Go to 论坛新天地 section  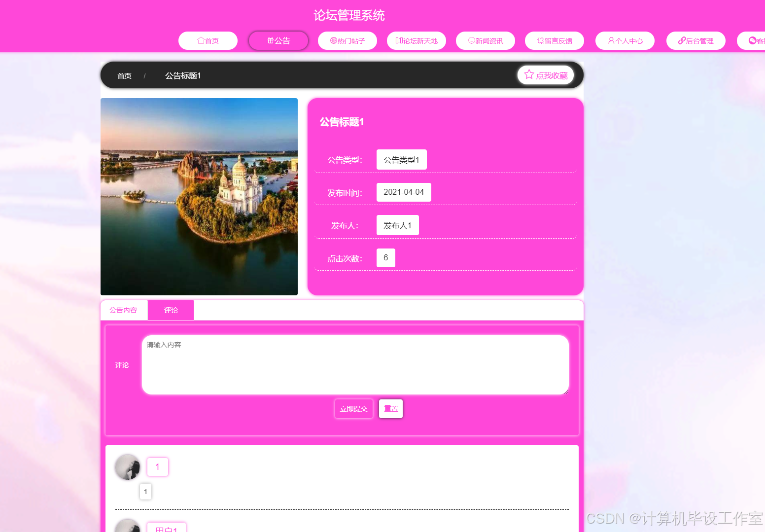click(x=417, y=41)
